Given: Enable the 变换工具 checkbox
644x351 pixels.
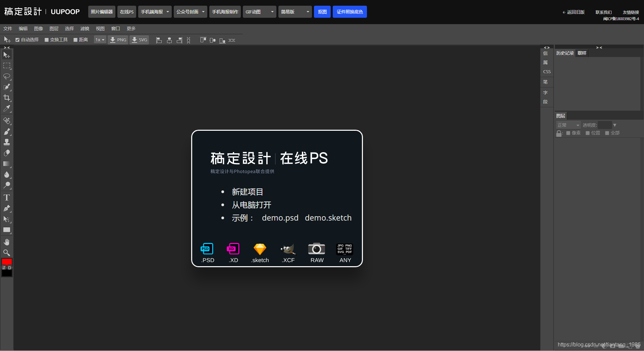Looking at the screenshot, I should pos(47,40).
